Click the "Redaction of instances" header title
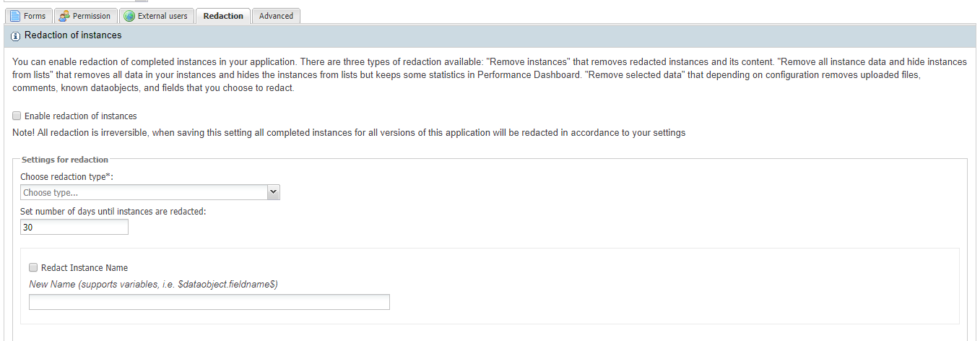This screenshot has height=341, width=980. pyautogui.click(x=73, y=35)
